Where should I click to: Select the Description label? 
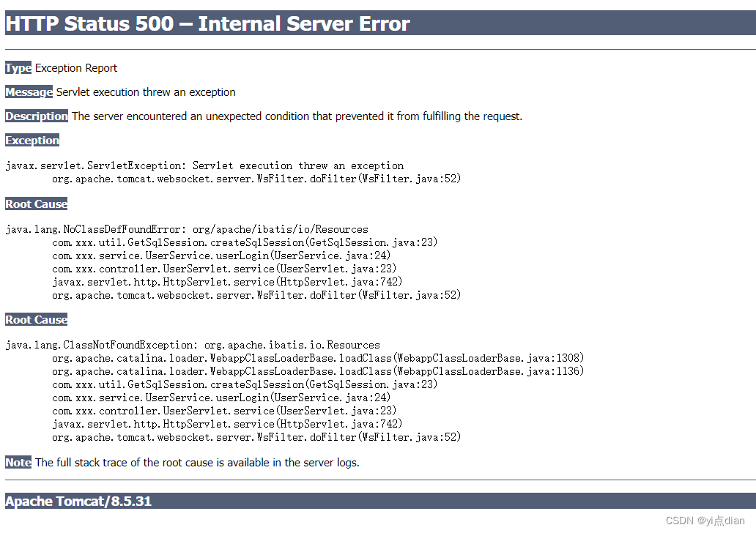[x=36, y=116]
